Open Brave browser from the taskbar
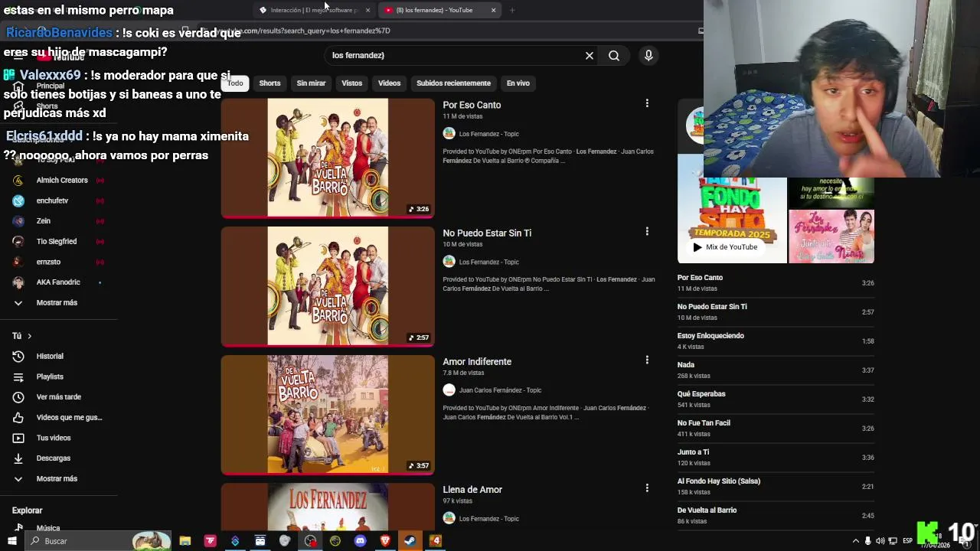Viewport: 980px width, 551px height. point(385,541)
